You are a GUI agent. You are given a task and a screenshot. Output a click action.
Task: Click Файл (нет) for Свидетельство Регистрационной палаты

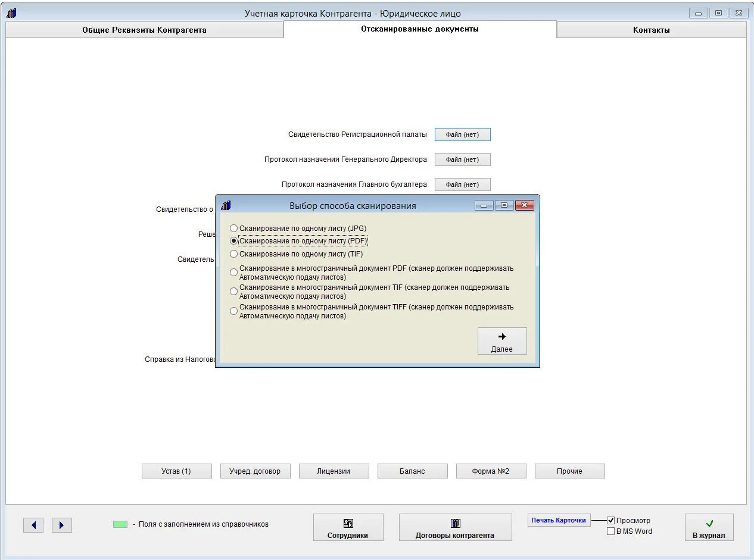(x=462, y=134)
